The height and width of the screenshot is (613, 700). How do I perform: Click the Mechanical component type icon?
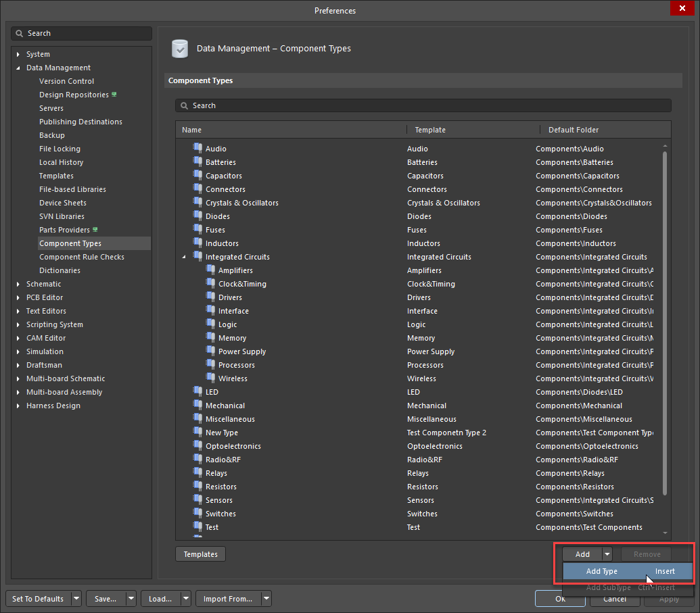click(x=197, y=405)
